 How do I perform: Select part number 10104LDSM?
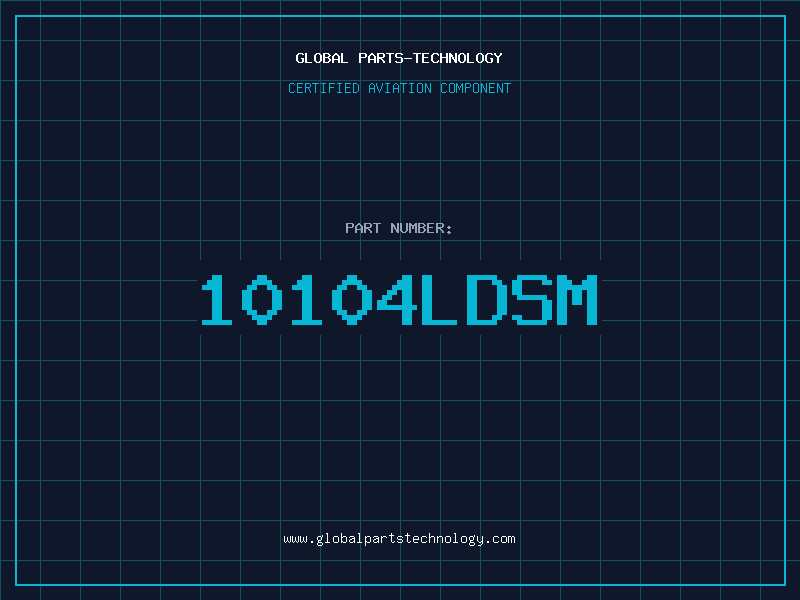point(399,299)
